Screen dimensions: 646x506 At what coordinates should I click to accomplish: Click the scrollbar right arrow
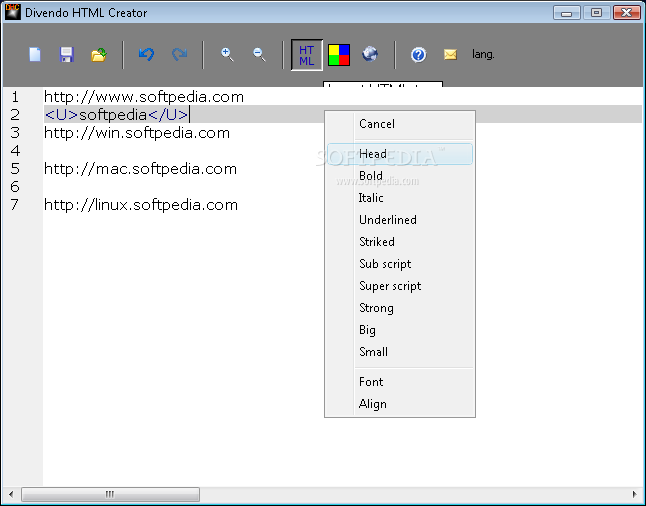634,494
